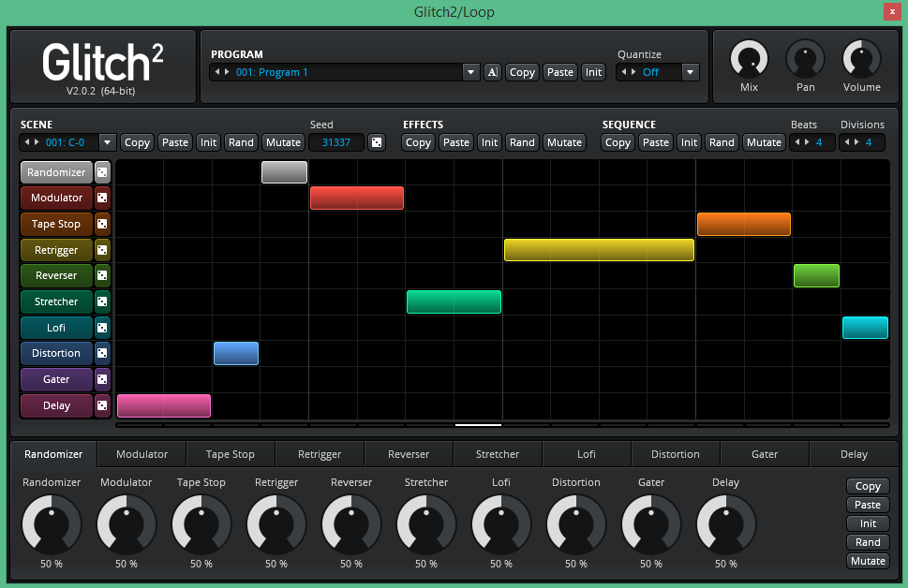This screenshot has width=908, height=588.
Task: Click the dice icon beside Delay
Action: coord(102,405)
